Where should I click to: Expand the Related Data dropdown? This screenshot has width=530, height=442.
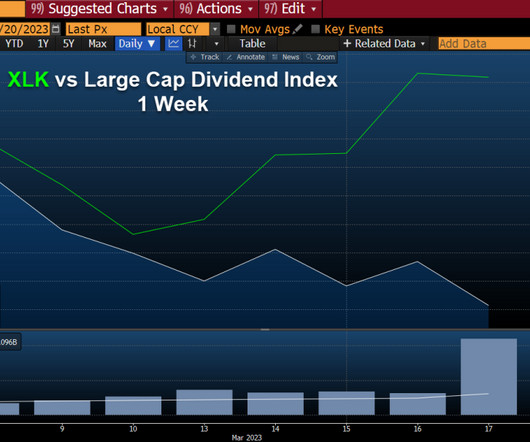click(x=423, y=44)
